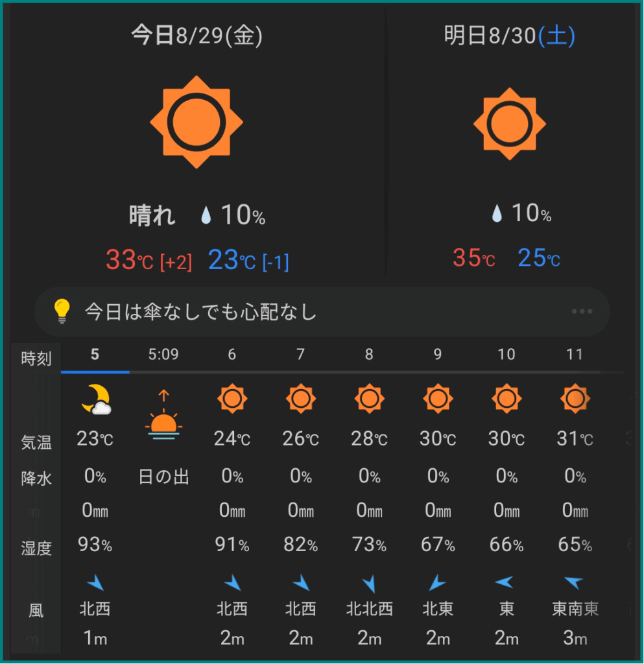
Task: Click the sun icon for 11 o'clock
Action: (x=575, y=399)
